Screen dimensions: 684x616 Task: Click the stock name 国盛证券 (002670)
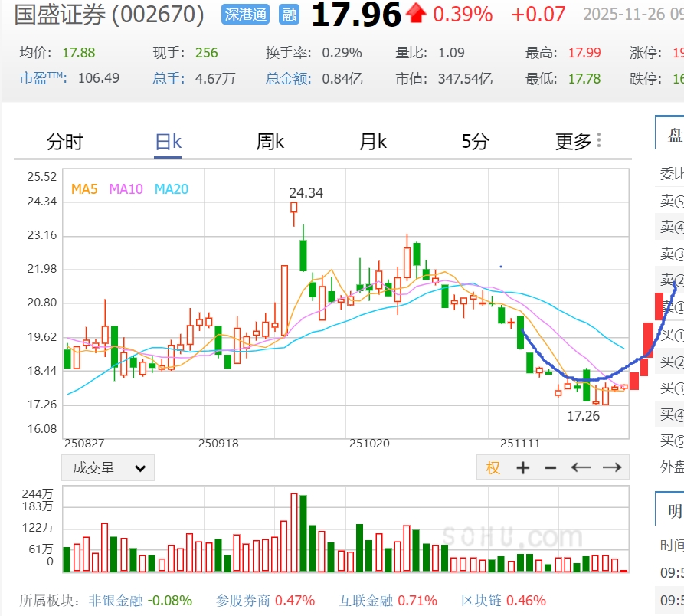(109, 15)
